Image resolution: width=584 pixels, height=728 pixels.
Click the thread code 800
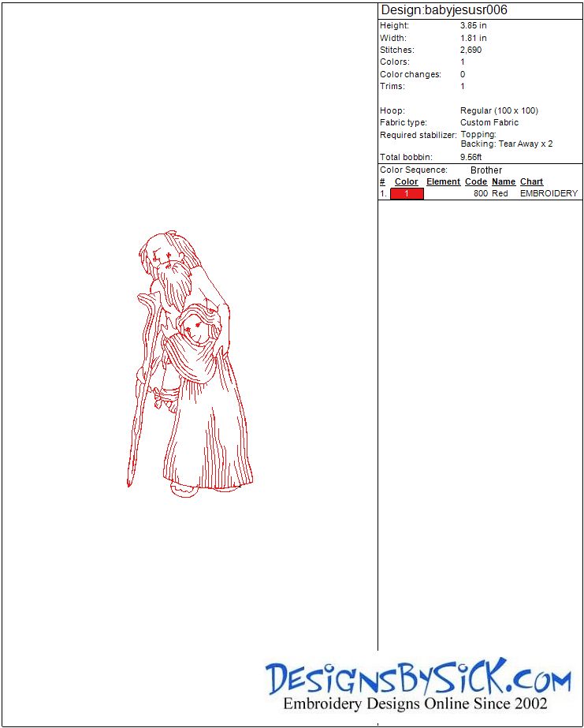point(481,193)
